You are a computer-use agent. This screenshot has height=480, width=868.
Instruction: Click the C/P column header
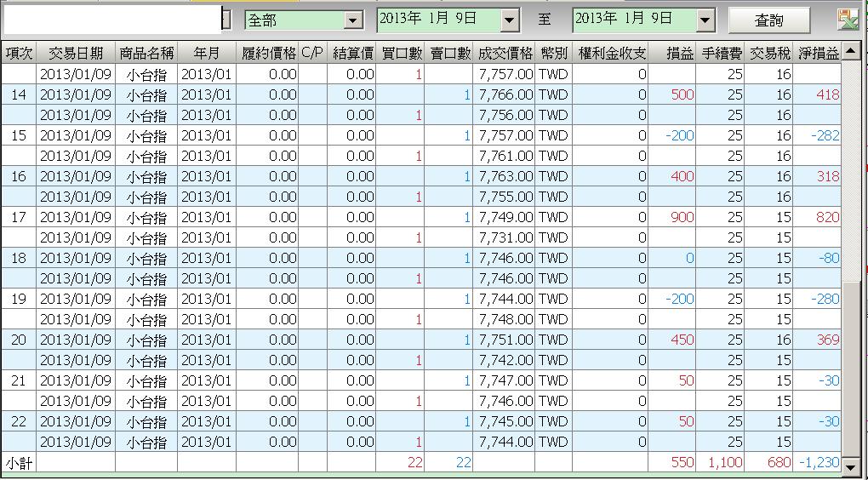(x=313, y=53)
